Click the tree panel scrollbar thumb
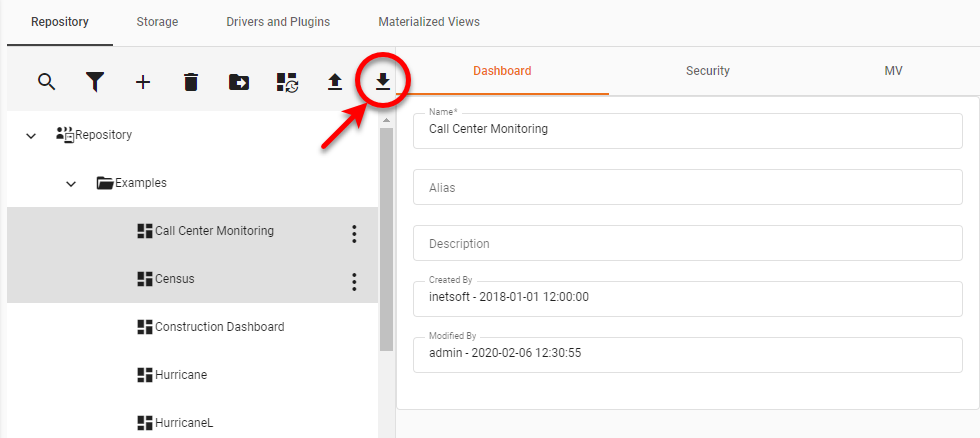This screenshot has height=438, width=980. pos(386,239)
